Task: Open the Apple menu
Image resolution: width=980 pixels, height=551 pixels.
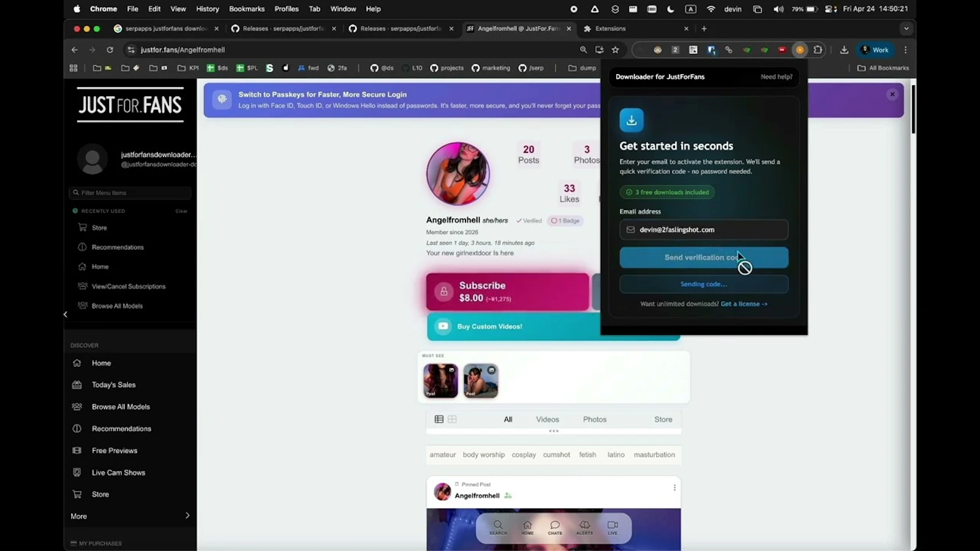Action: point(77,9)
